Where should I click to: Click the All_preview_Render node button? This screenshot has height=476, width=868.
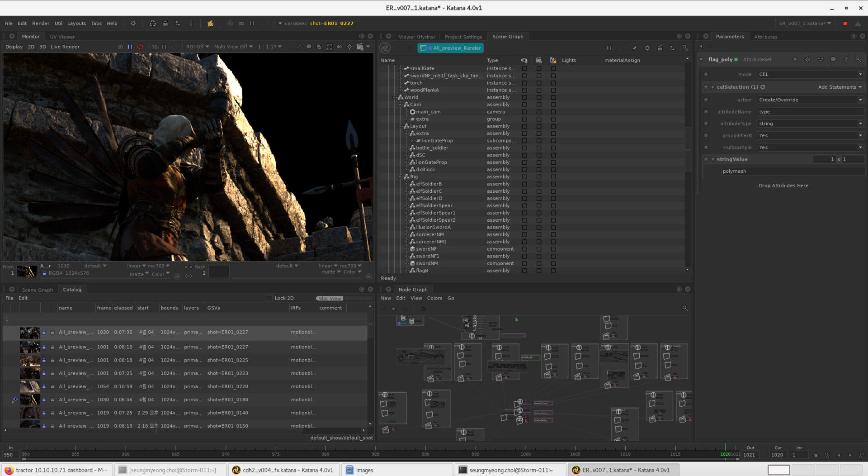click(451, 48)
